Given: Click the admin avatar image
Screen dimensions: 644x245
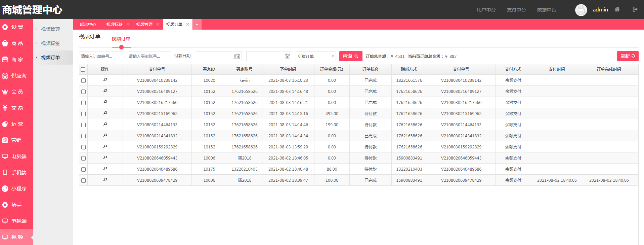Looking at the screenshot, I should pos(581,10).
